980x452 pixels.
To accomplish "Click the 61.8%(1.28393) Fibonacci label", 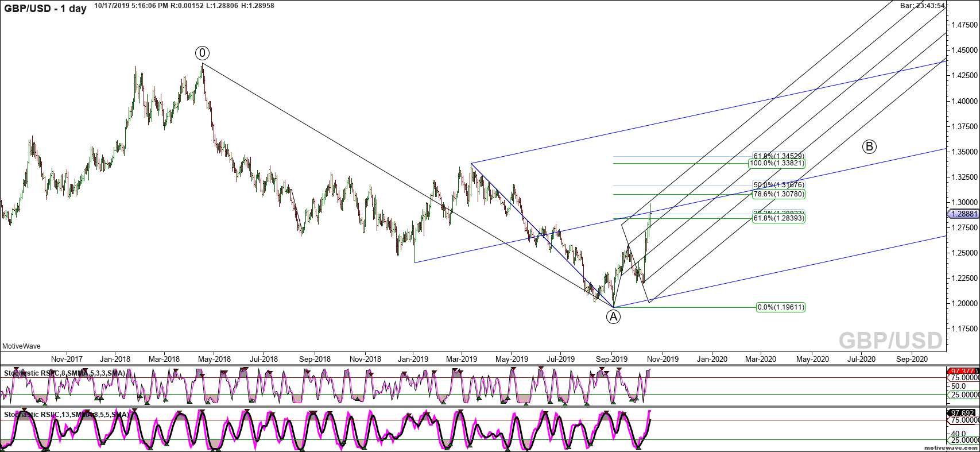I will (778, 219).
